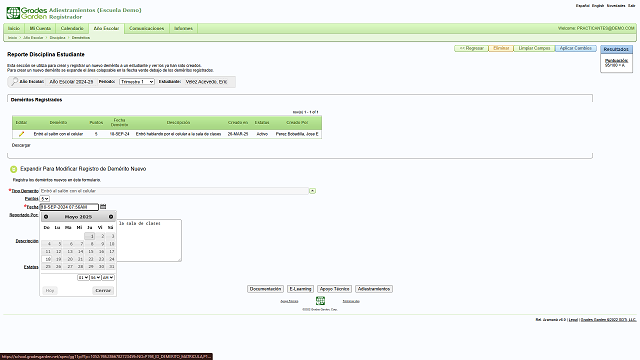Image resolution: width=640 pixels, height=360 pixels.
Task: Click the pencil edit icon for the demerit row
Action: click(x=21, y=134)
